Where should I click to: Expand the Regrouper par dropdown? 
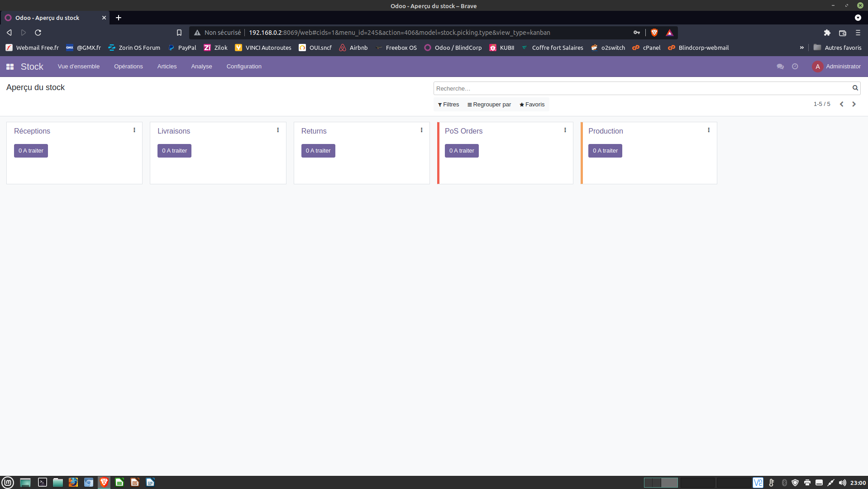pyautogui.click(x=489, y=105)
